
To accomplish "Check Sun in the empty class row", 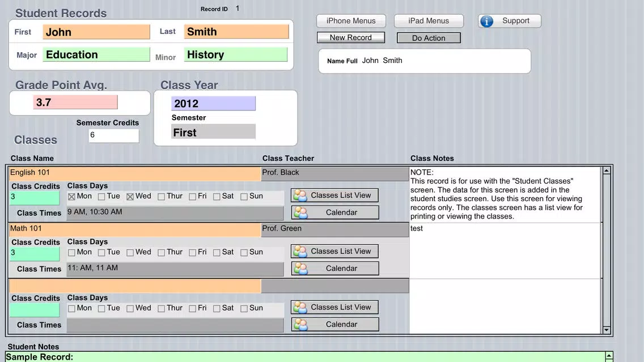I will [x=244, y=308].
